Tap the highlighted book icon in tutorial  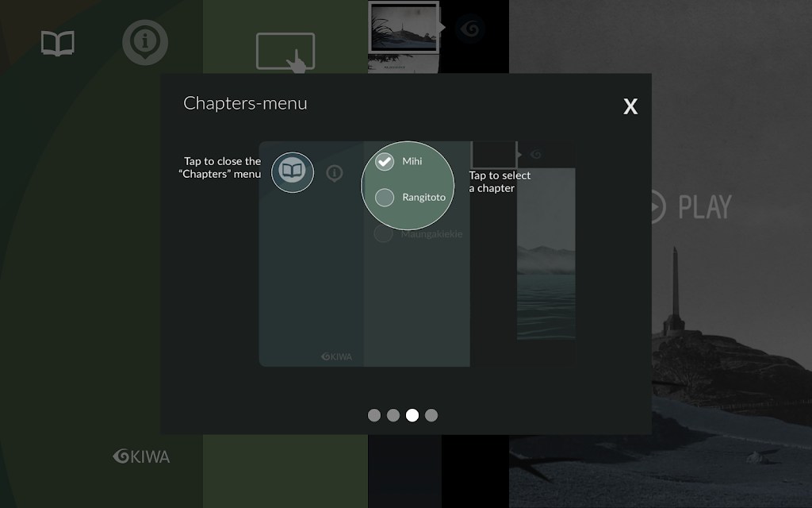tap(293, 171)
